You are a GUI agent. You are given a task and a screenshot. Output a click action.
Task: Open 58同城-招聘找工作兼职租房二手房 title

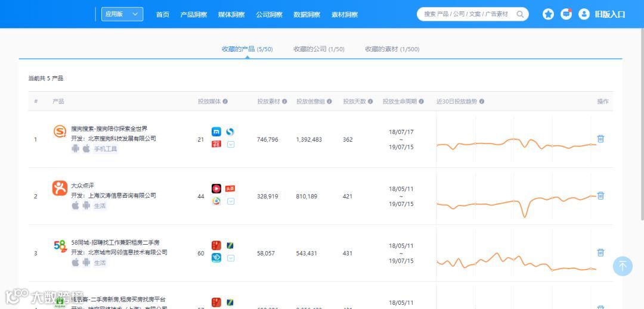click(116, 242)
